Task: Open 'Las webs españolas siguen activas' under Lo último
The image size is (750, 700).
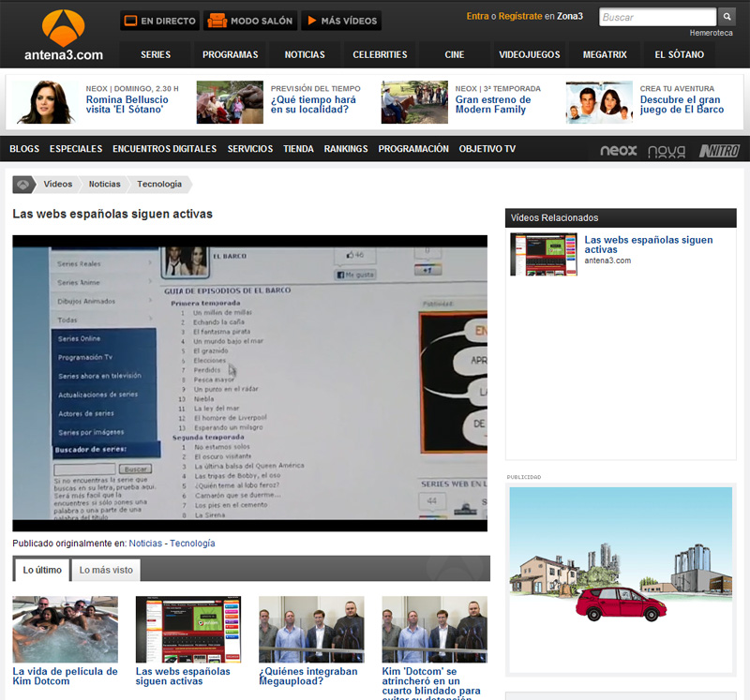Action: [x=183, y=676]
